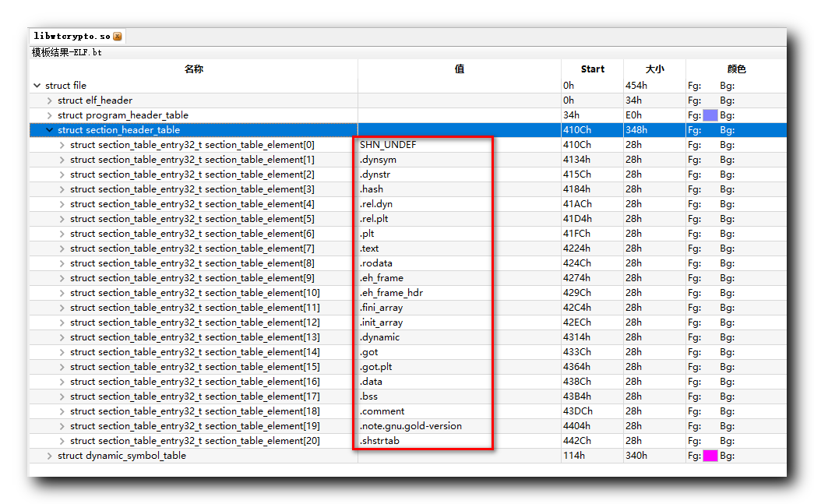Expand struct dynamic_symbol_table node
Viewport: 814px width, 504px height.
pos(49,456)
